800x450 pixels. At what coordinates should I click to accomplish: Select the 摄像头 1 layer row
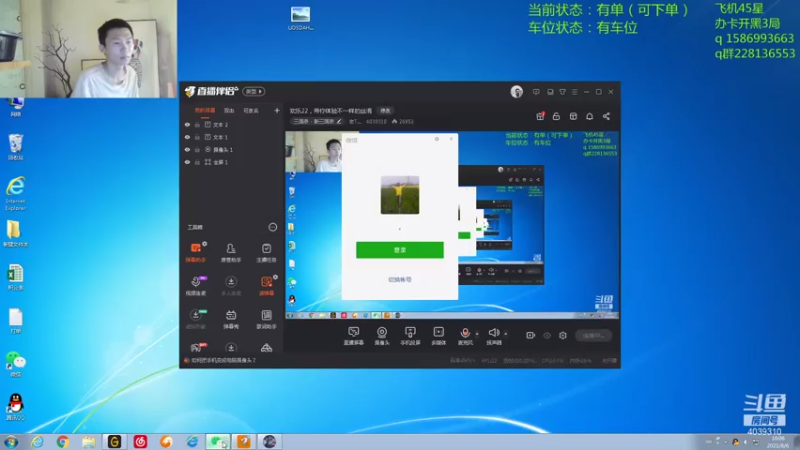[232, 149]
